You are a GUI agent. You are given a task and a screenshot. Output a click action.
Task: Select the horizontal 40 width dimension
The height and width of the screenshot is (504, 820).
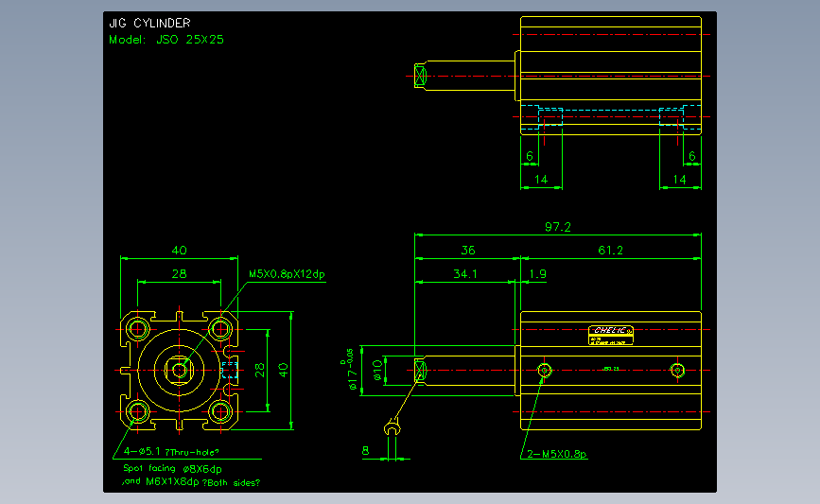click(x=180, y=251)
